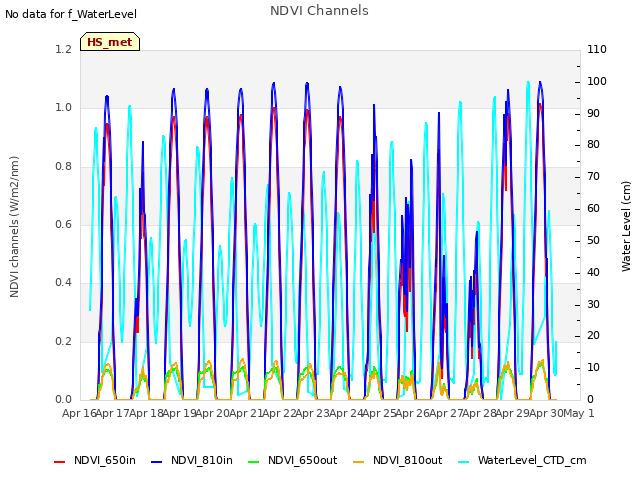Click the 10 right axis tick label
Image resolution: width=640 pixels, height=480 pixels.
[x=593, y=368]
